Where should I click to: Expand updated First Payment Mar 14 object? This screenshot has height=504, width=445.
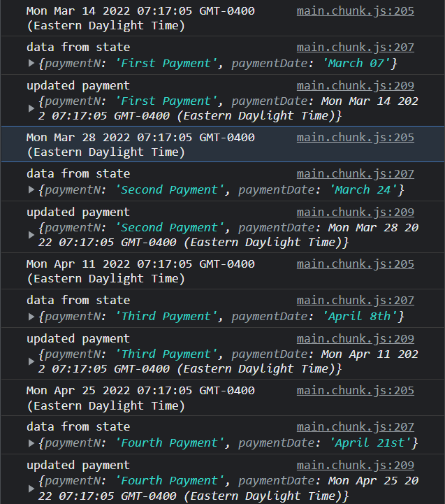click(31, 108)
